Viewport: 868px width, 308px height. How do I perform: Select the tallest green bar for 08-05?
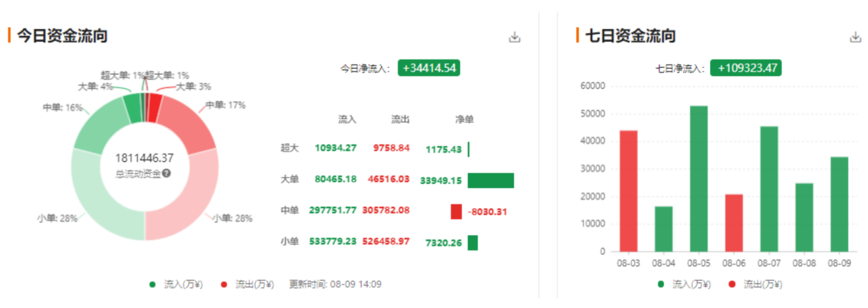[699, 179]
